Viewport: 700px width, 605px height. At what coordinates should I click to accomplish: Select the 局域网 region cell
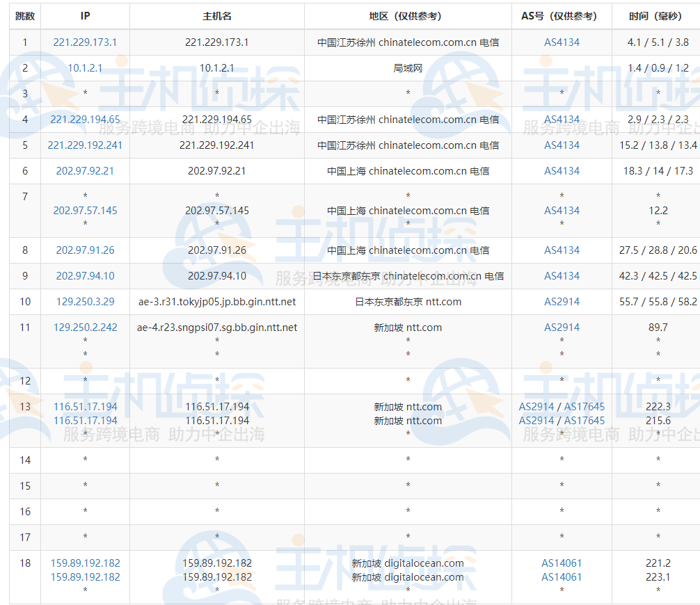click(408, 68)
